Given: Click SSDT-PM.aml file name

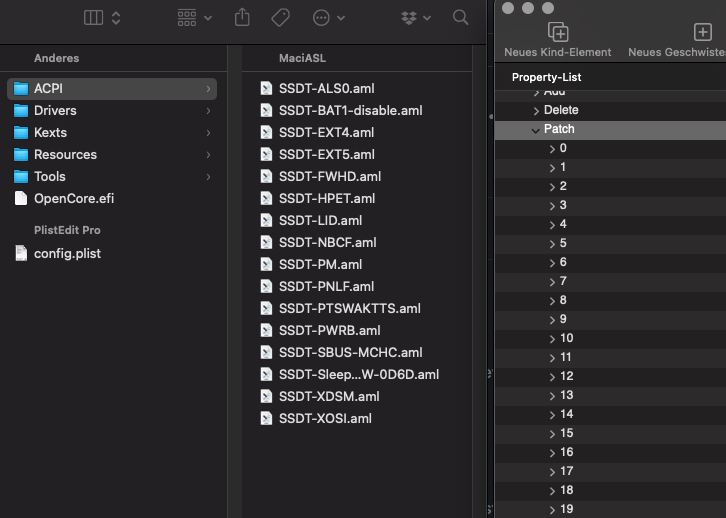Looking at the screenshot, I should [320, 264].
